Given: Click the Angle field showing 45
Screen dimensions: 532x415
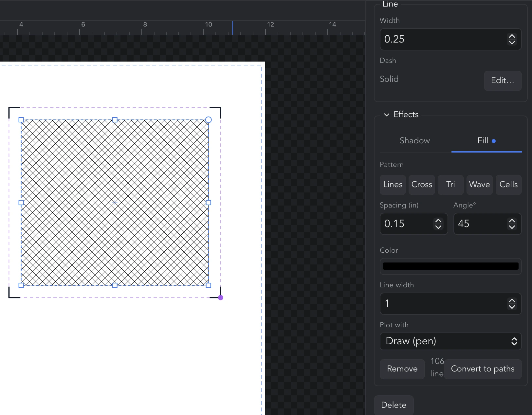Looking at the screenshot, I should tap(487, 224).
